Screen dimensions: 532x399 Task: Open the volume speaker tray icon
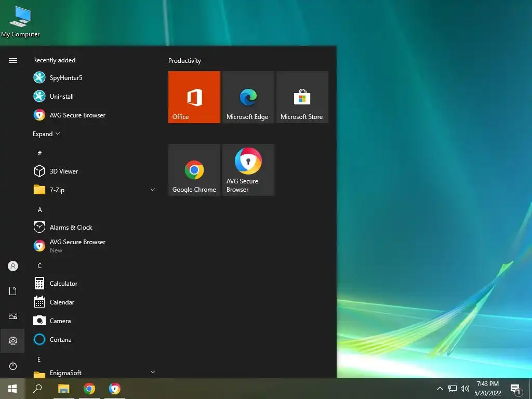(x=465, y=389)
